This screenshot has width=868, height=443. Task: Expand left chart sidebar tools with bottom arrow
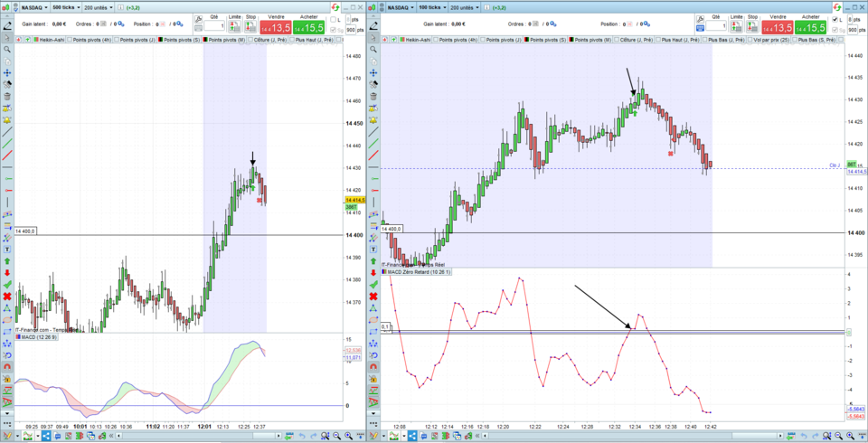tap(7, 413)
